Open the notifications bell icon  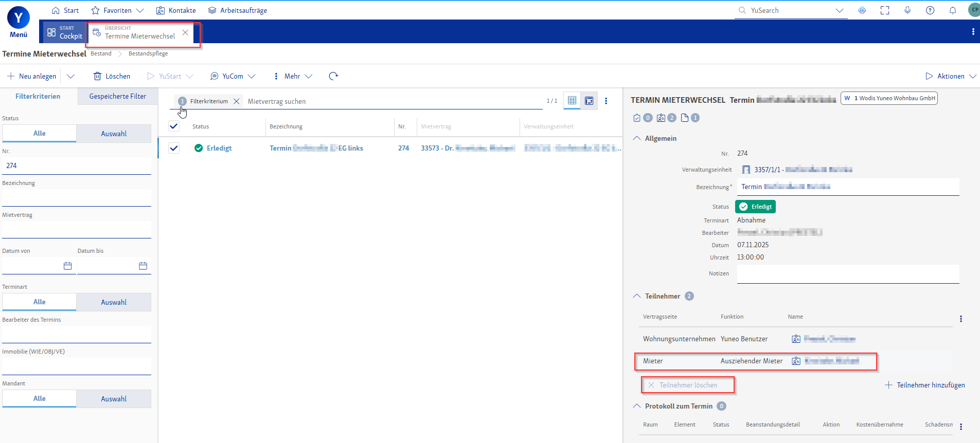tap(952, 10)
